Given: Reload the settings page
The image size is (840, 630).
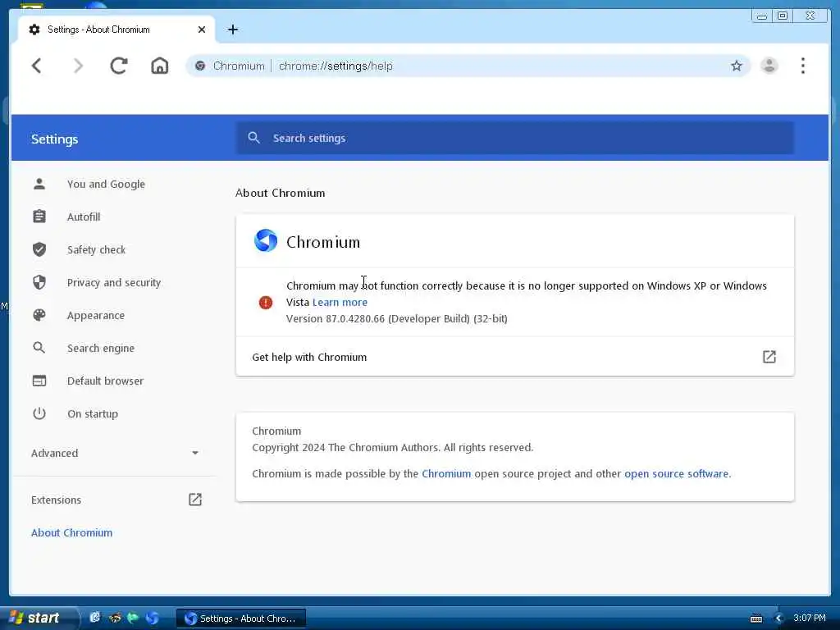Looking at the screenshot, I should tap(118, 66).
